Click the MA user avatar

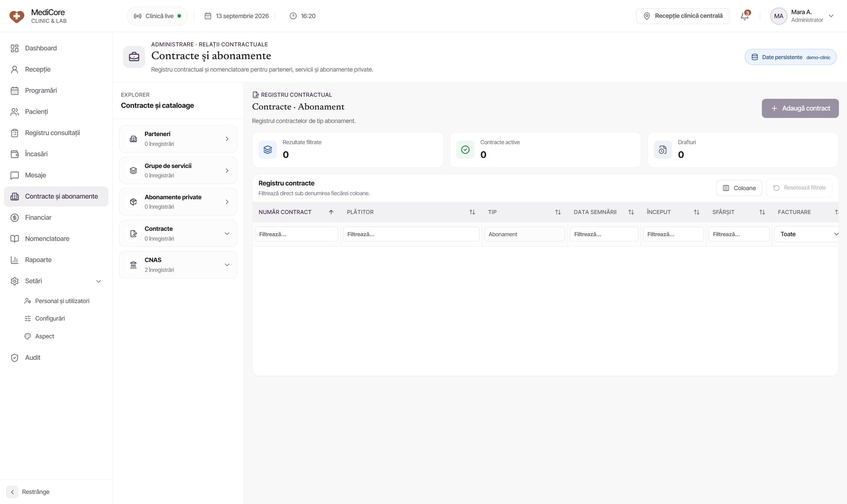coord(778,16)
